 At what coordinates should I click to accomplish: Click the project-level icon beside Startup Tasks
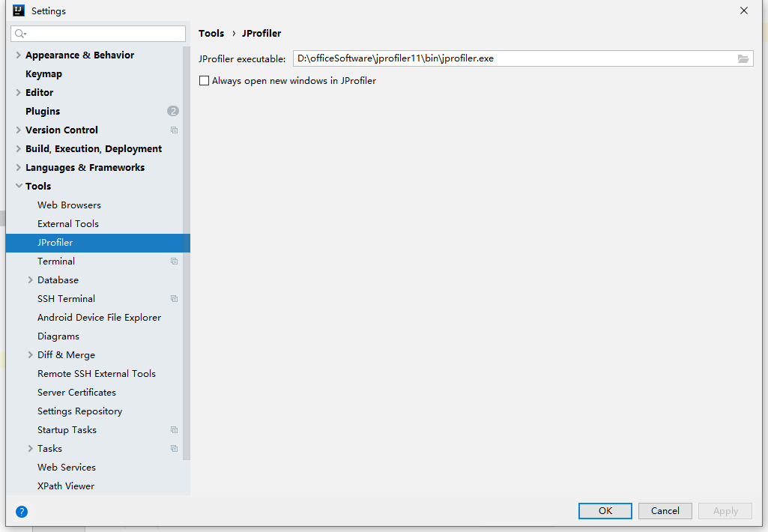[x=174, y=429]
